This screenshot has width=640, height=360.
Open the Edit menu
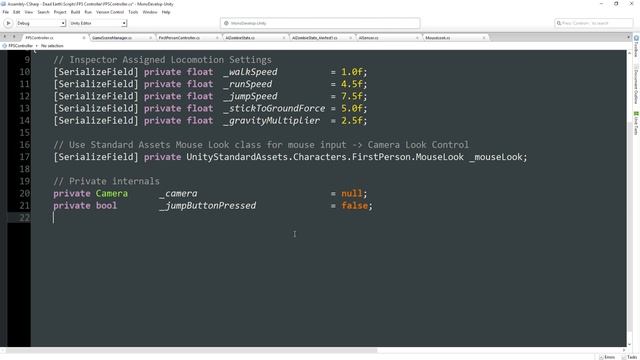coord(17,12)
